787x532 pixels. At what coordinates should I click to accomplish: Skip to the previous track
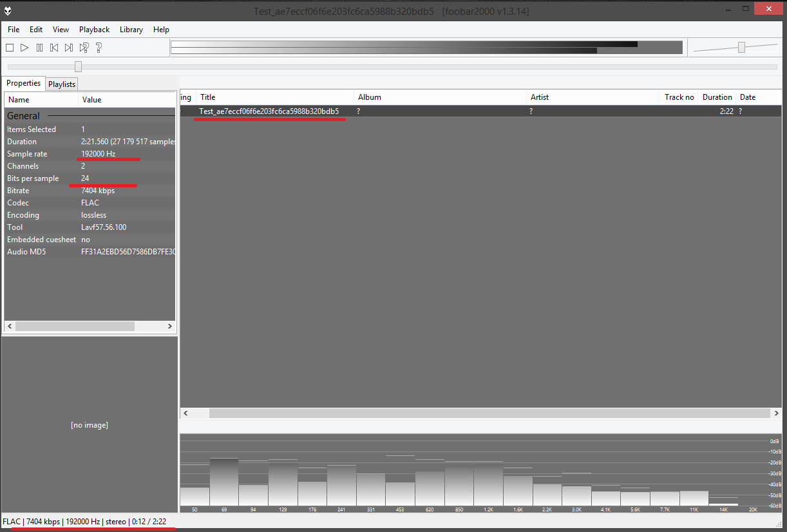point(54,48)
